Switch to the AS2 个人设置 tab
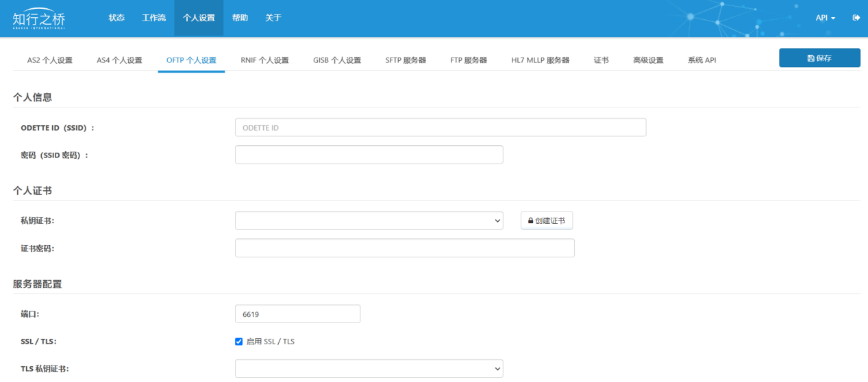Viewport: 868px width, 382px height. pos(49,60)
